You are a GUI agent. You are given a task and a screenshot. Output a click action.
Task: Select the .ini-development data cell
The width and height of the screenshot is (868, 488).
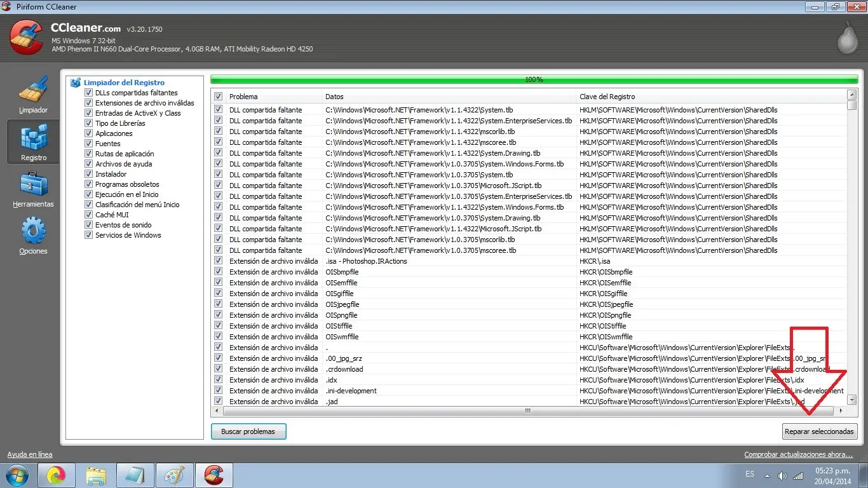351,391
